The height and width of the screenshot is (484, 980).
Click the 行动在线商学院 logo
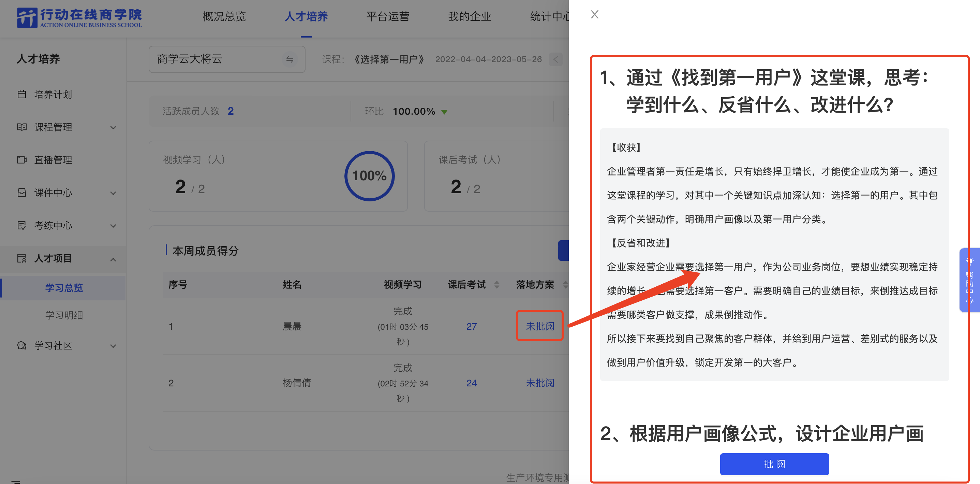(x=79, y=17)
